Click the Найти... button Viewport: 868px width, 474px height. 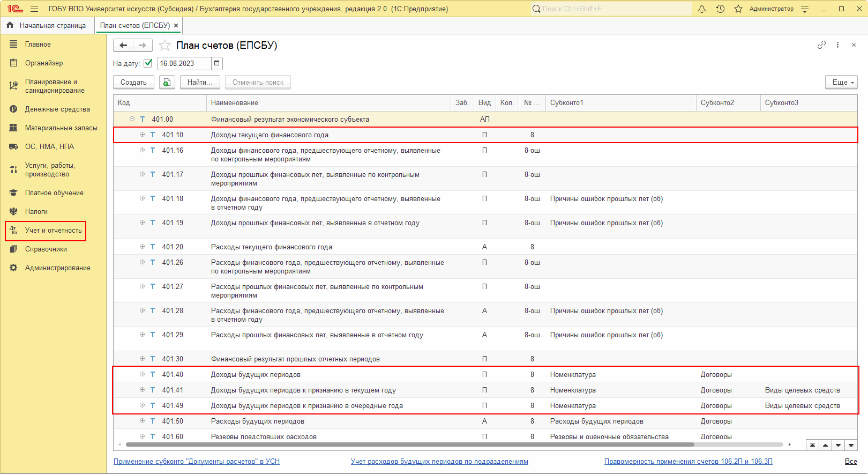pyautogui.click(x=200, y=82)
